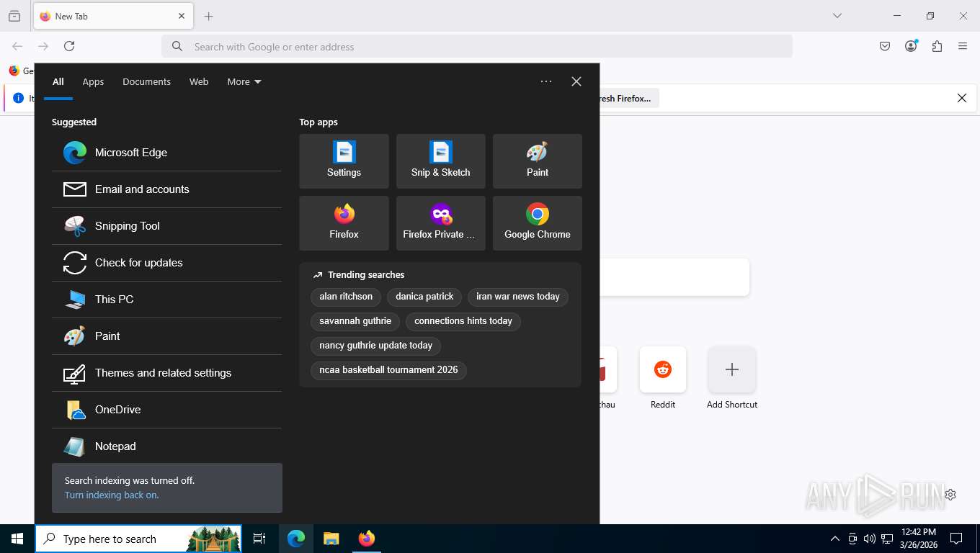
Task: Click Turn indexing back on link
Action: (x=112, y=495)
